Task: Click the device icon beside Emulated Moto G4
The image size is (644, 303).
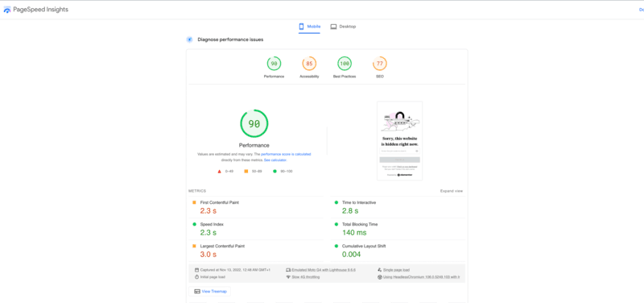Action: [288, 270]
